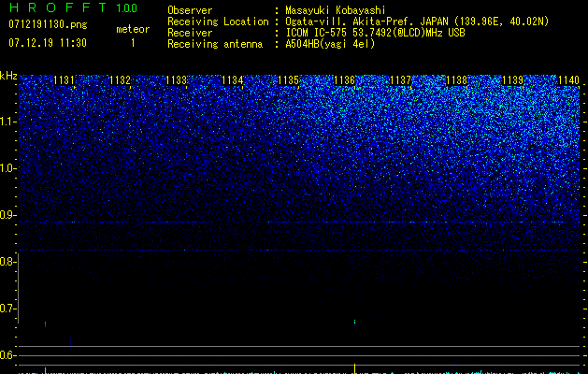
Task: Click time marker 1134
Action: click(x=233, y=80)
